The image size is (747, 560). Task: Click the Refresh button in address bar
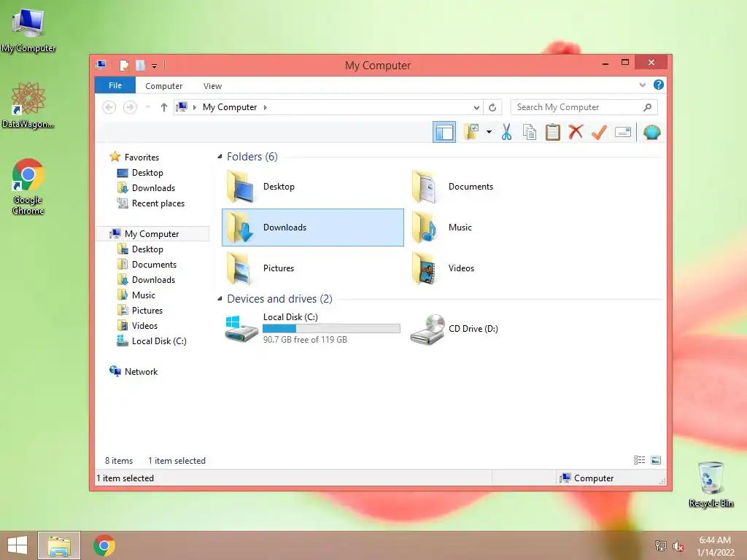[x=492, y=107]
